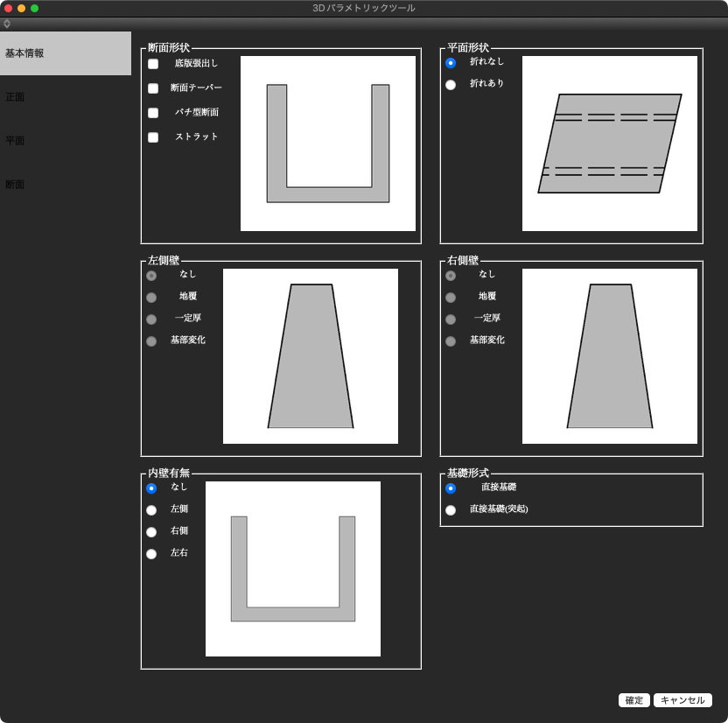The image size is (728, 723).
Task: Go to the 断面 sidebar tab
Action: click(15, 185)
